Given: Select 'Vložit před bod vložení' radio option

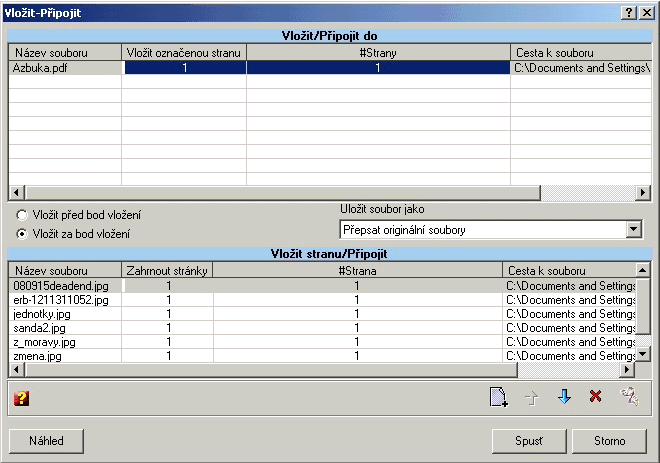Looking at the screenshot, I should click(22, 215).
